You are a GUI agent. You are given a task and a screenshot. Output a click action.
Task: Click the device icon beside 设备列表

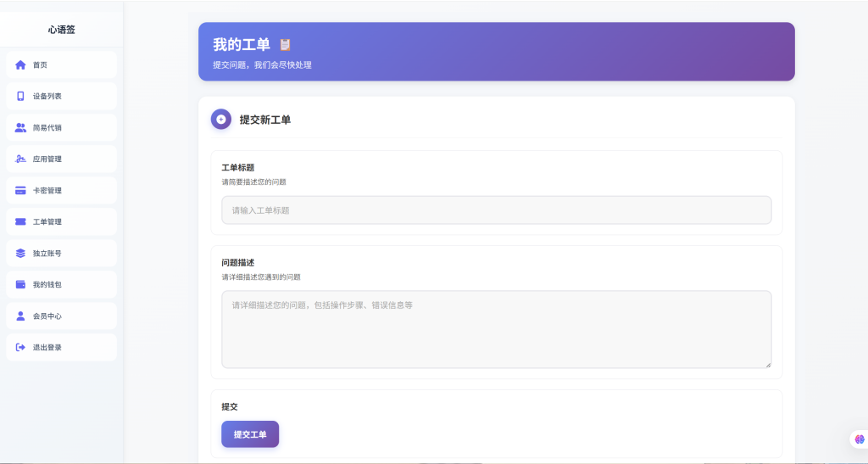20,97
